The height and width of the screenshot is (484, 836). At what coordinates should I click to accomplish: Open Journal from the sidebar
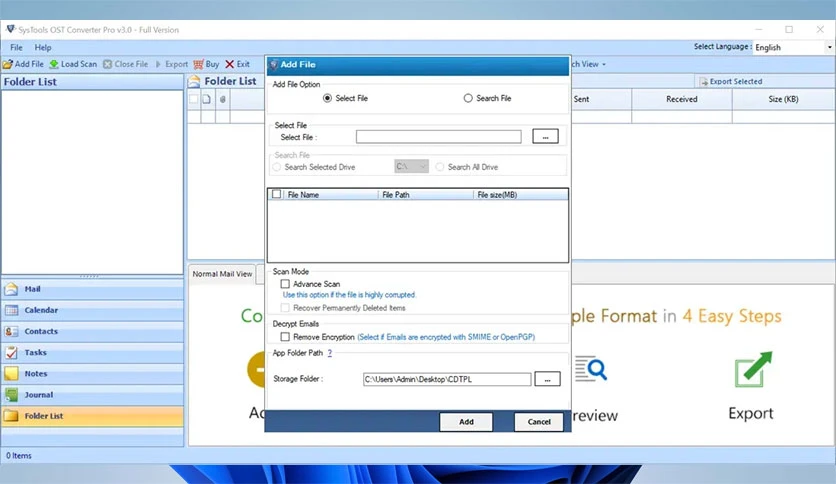pos(93,395)
